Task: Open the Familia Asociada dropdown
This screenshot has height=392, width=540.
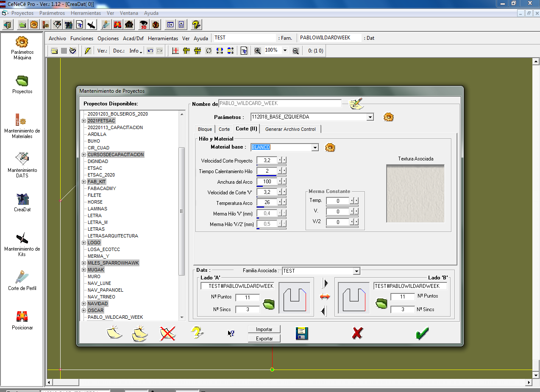Action: tap(356, 271)
